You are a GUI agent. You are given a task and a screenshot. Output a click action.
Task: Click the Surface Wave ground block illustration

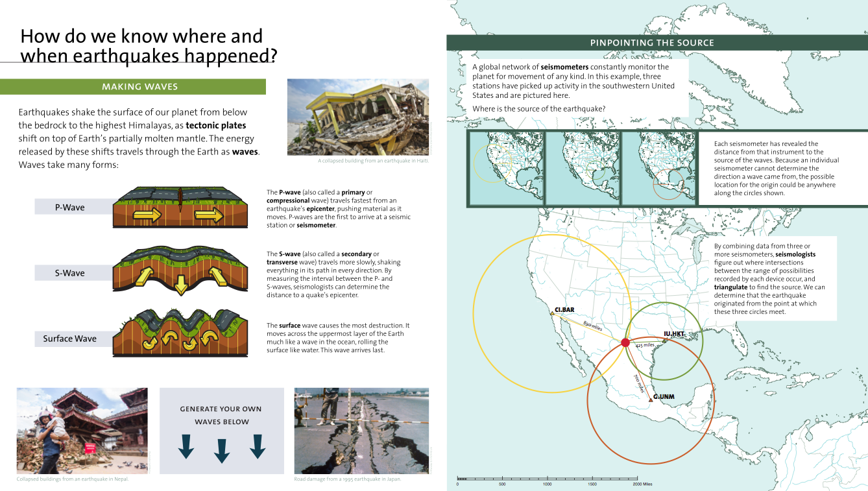coord(180,333)
